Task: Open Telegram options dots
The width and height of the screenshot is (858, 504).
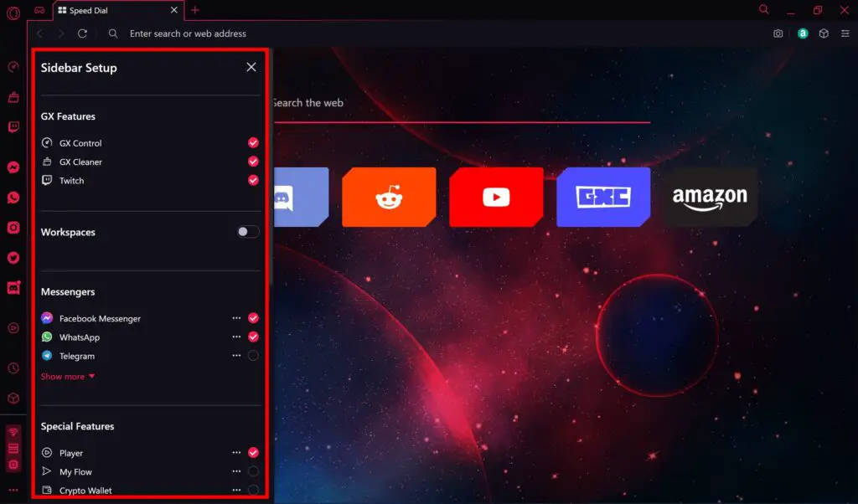Action: pyautogui.click(x=236, y=355)
